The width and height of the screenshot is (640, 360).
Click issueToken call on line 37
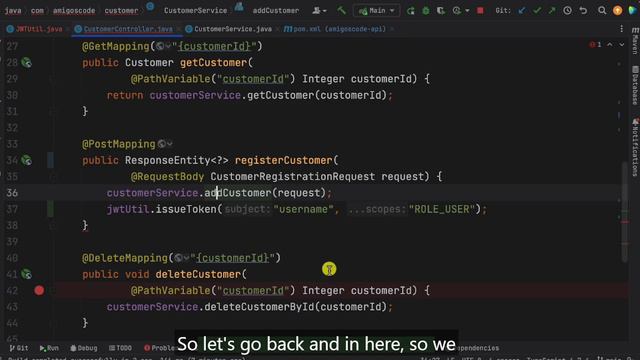(x=186, y=209)
